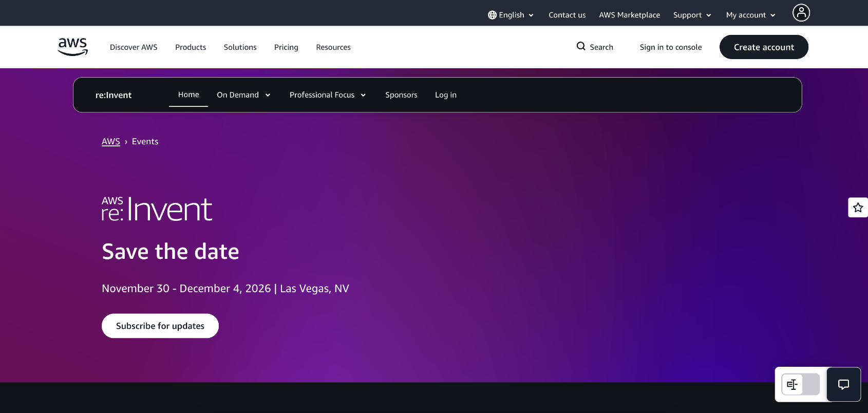
Task: Click the AWS logo in header
Action: (x=72, y=47)
